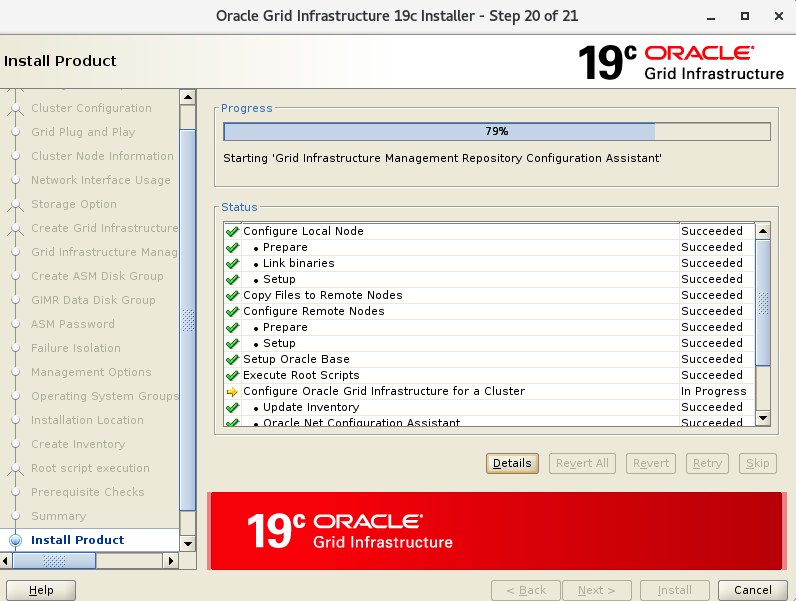Click the Install Product step bullet icon
The width and height of the screenshot is (796, 601).
coord(15,540)
